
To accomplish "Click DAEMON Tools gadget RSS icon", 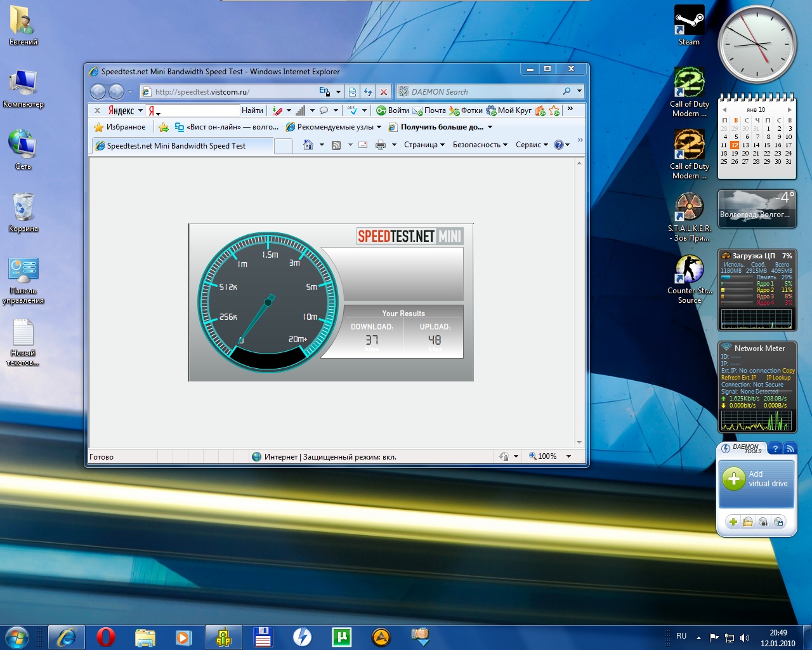I will [790, 448].
